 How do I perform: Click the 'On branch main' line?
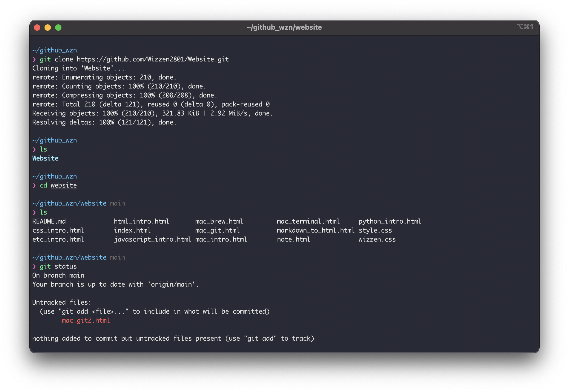[58, 275]
